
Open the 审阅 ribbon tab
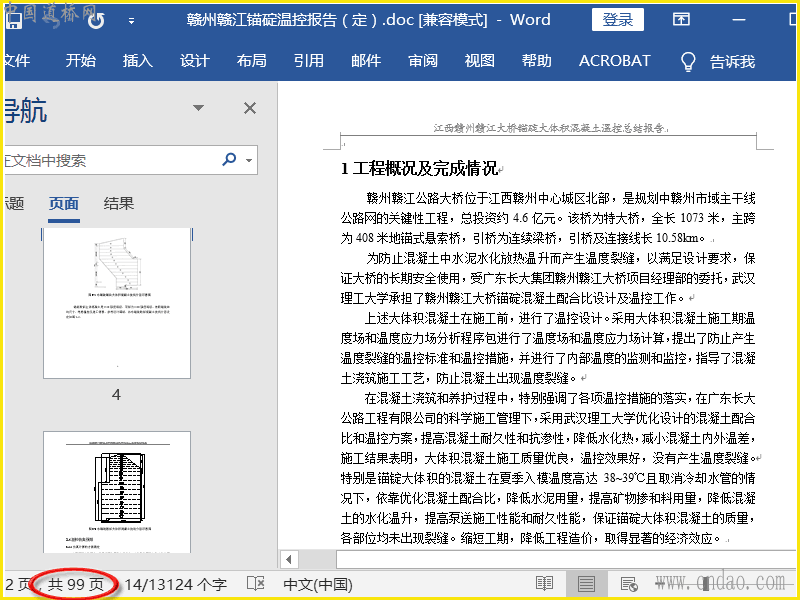423,61
